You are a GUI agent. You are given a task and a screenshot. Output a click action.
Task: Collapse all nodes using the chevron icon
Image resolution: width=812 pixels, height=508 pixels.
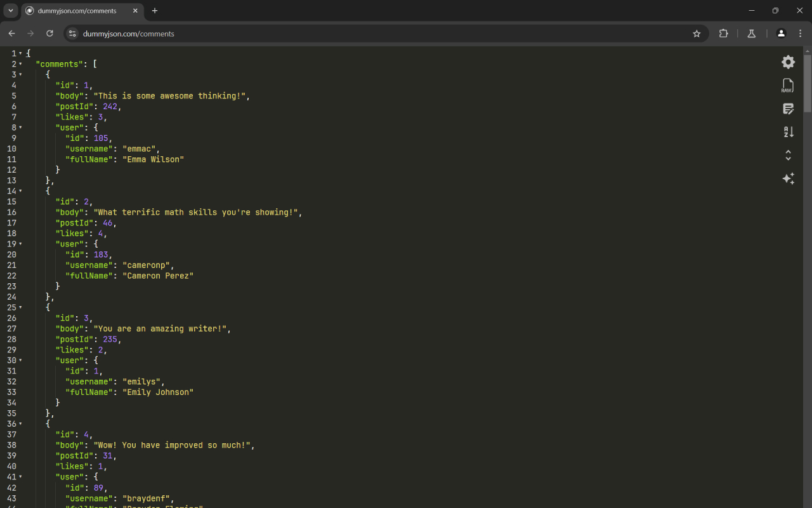pyautogui.click(x=788, y=154)
